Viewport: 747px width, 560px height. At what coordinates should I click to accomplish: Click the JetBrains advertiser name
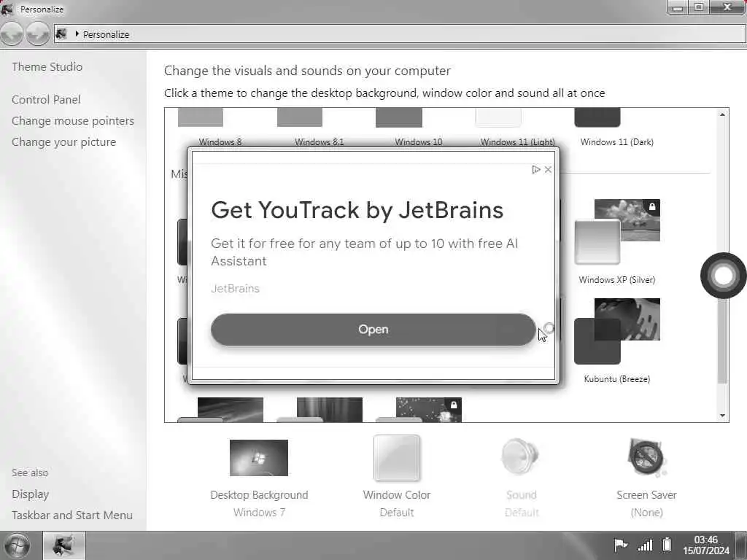pos(236,289)
